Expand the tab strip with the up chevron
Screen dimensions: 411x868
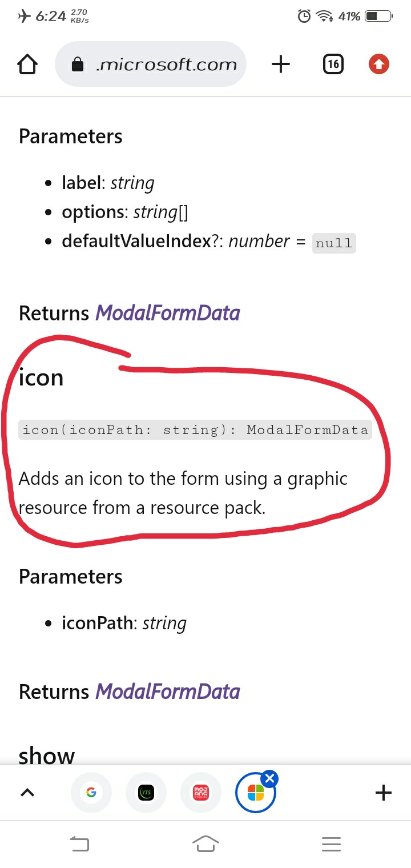pos(27,793)
